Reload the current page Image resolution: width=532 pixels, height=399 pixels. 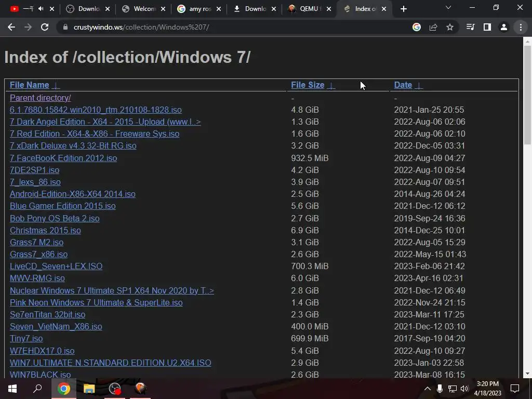[x=45, y=27]
